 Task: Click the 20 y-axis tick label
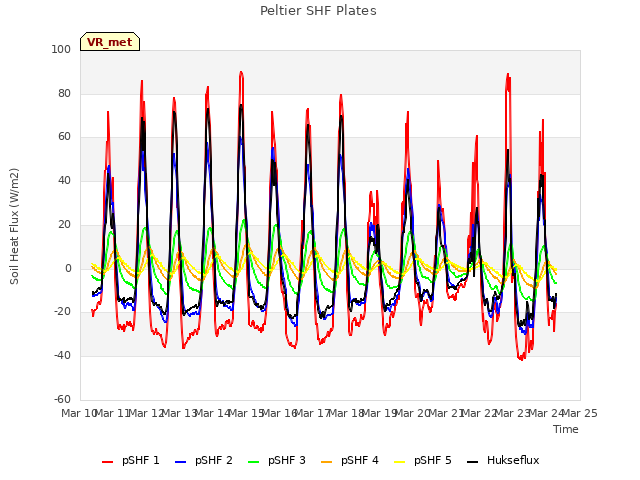pyautogui.click(x=64, y=224)
